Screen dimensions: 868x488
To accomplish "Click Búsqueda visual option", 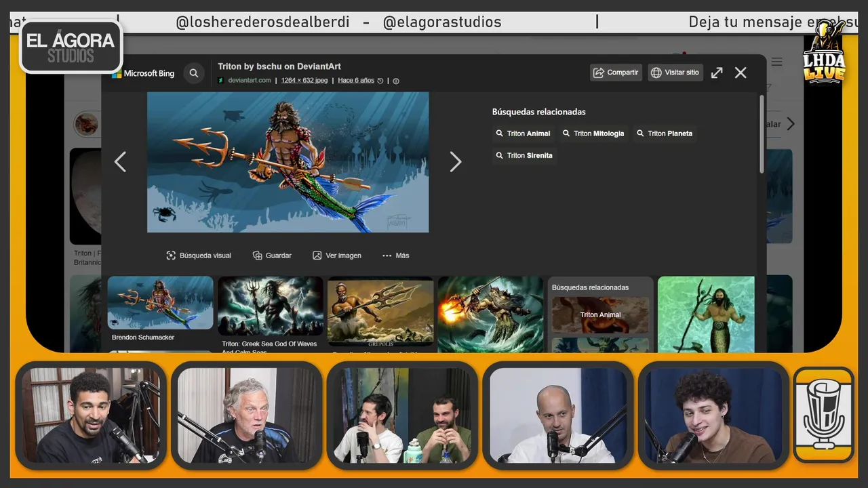I will (199, 256).
